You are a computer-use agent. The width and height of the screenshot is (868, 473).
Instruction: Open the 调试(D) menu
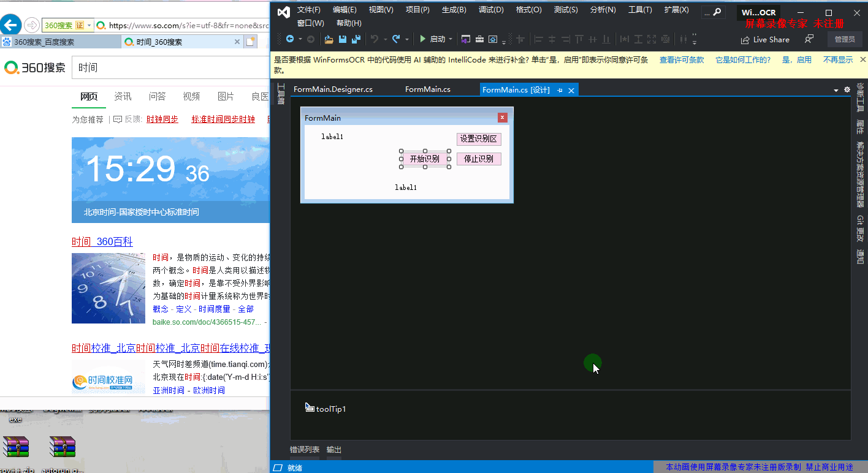[x=491, y=10]
